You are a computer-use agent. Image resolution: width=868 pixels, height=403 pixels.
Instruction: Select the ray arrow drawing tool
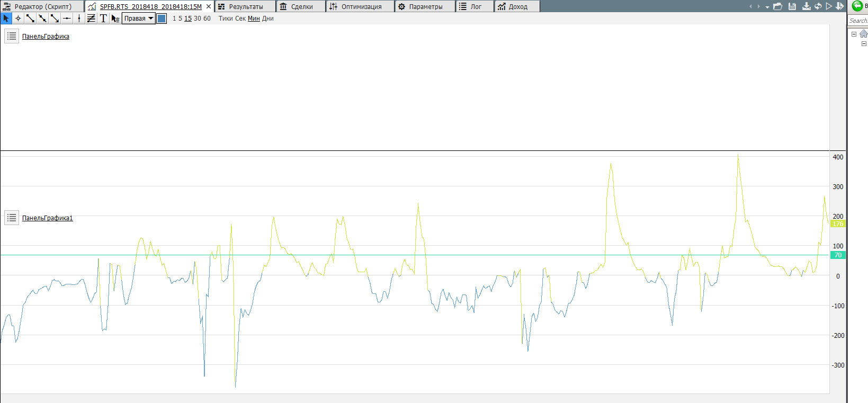pyautogui.click(x=55, y=19)
